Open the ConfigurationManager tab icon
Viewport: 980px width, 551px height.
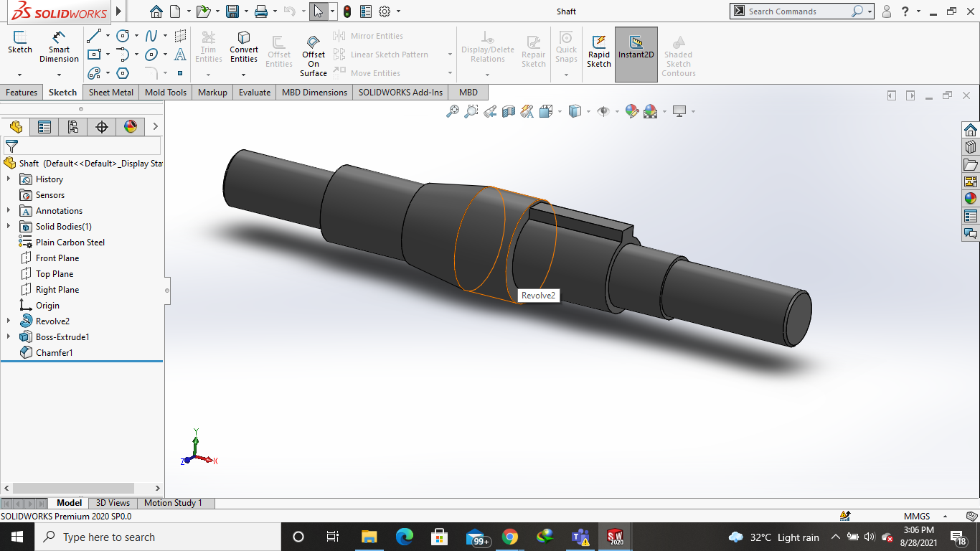click(x=72, y=127)
